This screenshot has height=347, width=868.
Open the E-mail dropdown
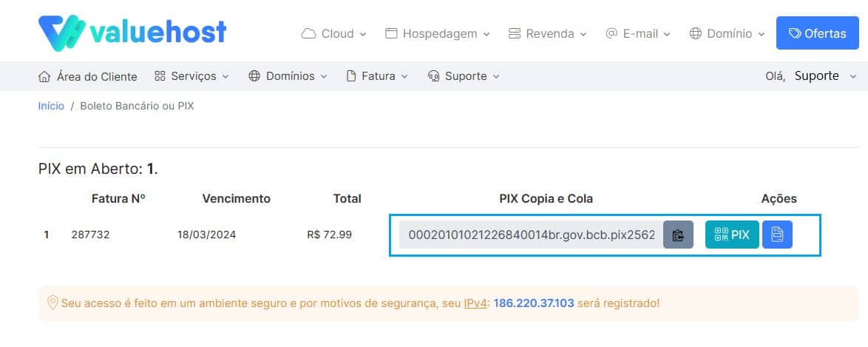(x=638, y=34)
